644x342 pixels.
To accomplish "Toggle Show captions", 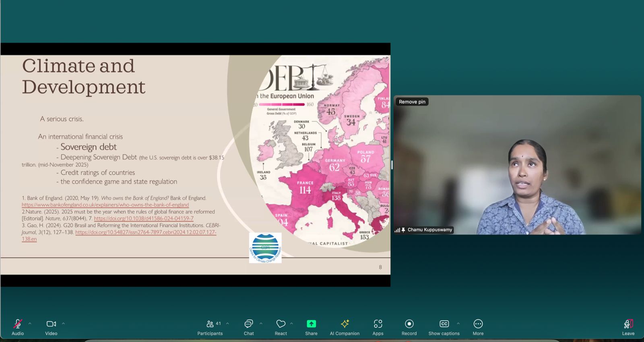I will [444, 324].
